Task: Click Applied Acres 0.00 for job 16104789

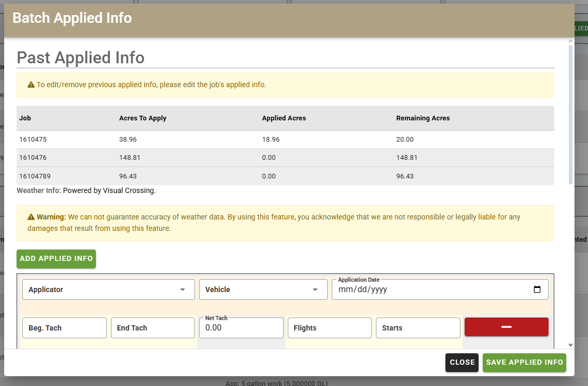Action: (x=269, y=176)
